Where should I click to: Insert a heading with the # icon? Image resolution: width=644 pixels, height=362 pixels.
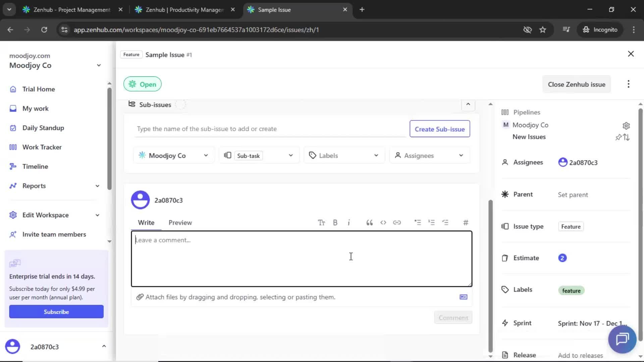466,222
